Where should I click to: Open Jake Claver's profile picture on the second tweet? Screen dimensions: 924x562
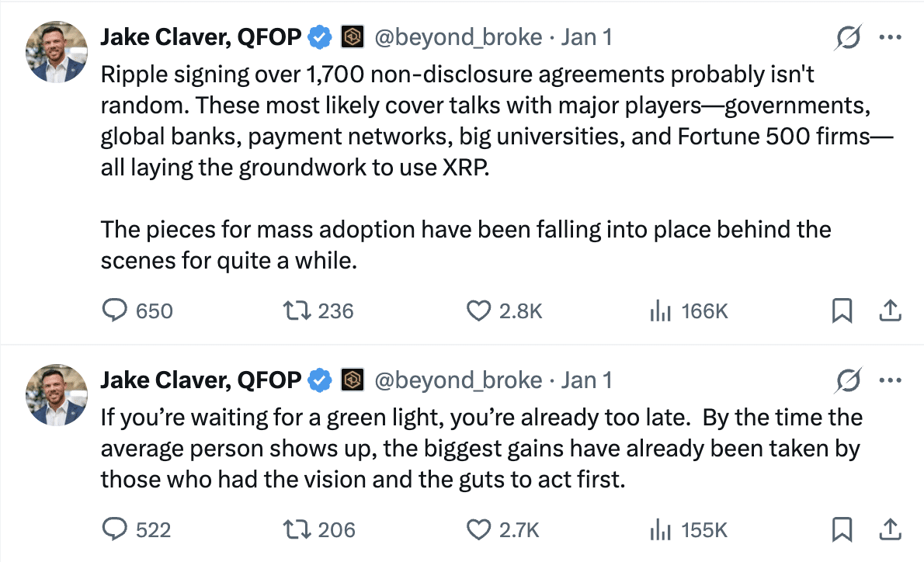tap(56, 395)
